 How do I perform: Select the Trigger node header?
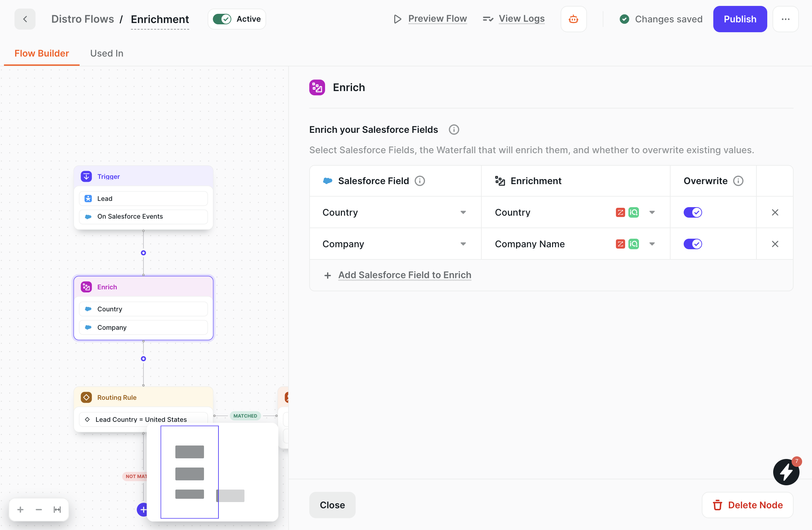pos(143,176)
